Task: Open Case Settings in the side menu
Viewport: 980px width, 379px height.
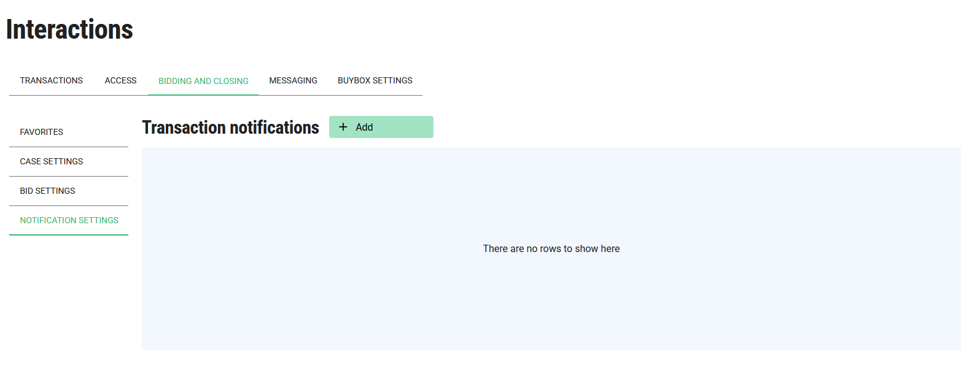Action: 51,161
